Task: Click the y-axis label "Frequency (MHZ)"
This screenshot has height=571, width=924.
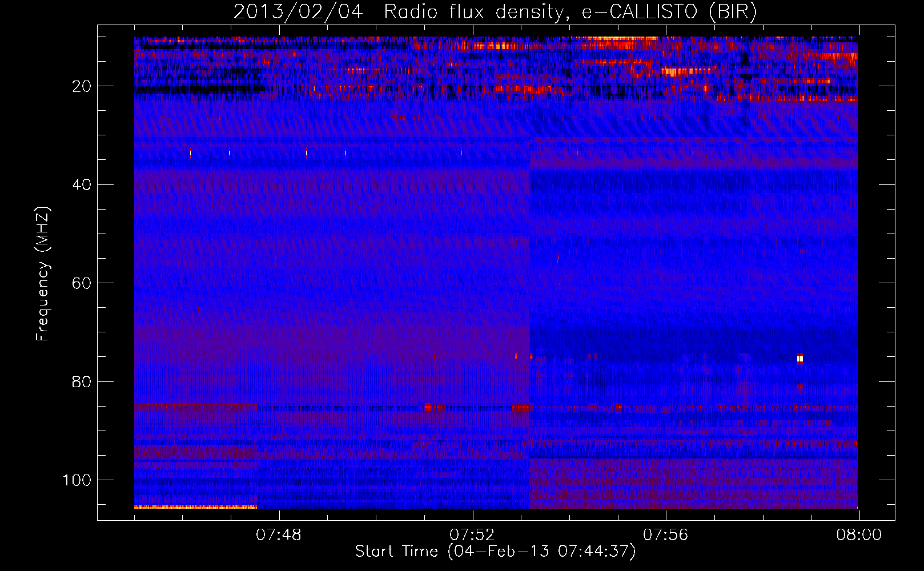Action: 43,274
